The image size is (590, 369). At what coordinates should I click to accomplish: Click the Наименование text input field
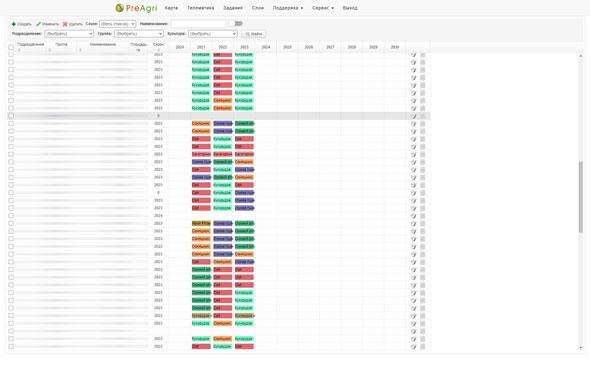199,24
